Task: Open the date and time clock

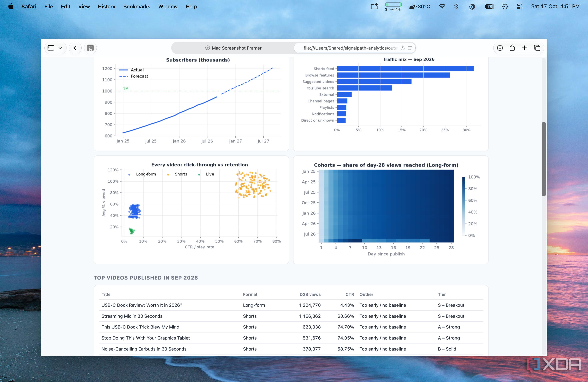Action: [555, 6]
